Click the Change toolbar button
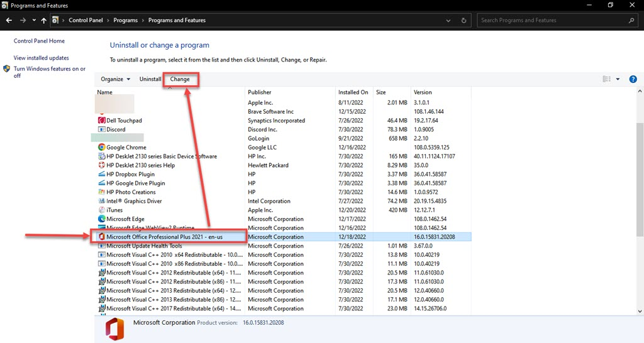The height and width of the screenshot is (343, 644). tap(180, 79)
